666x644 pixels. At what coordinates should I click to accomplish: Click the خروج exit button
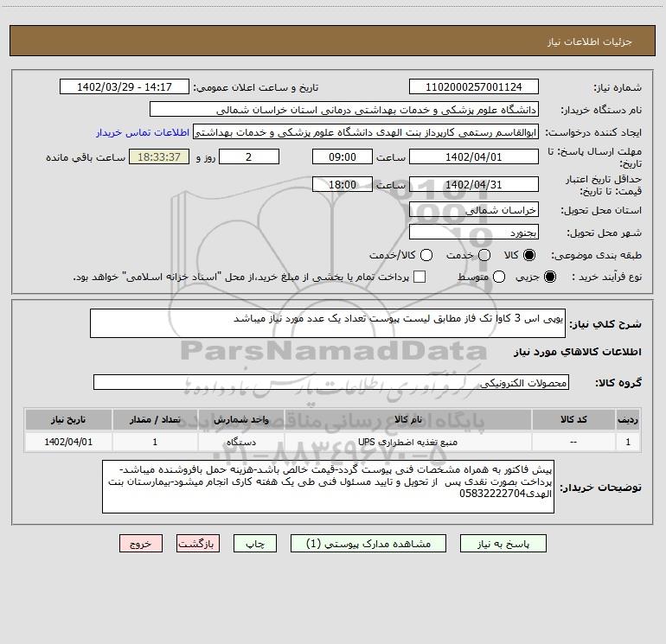click(141, 544)
